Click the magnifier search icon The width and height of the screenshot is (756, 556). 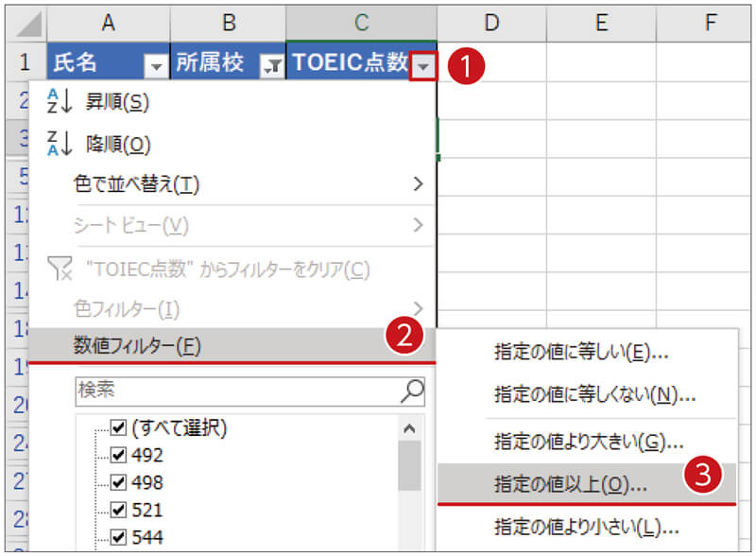(x=412, y=391)
